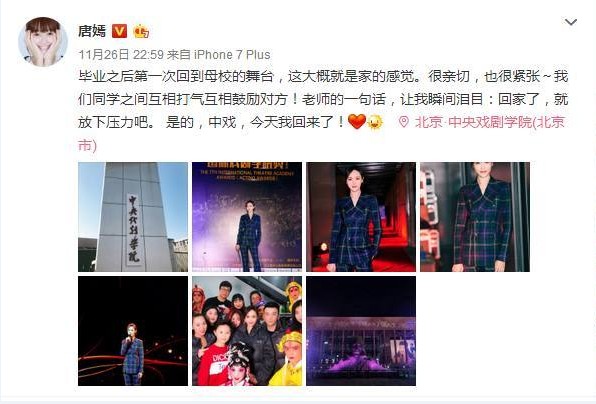This screenshot has width=596, height=404.
Task: Open the close-up plaid suit photo
Action: [x=475, y=217]
